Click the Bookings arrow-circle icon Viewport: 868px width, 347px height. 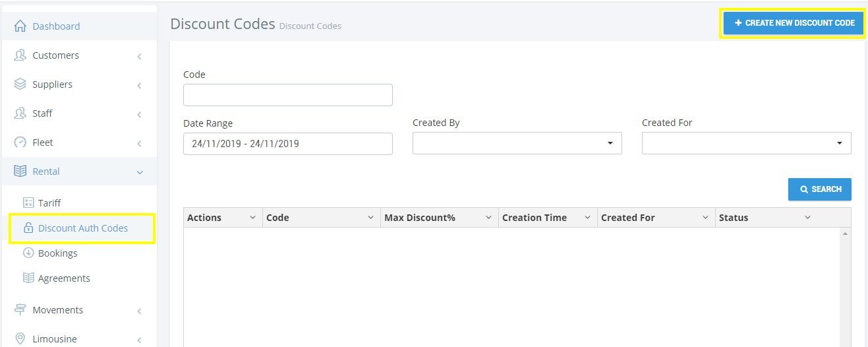click(28, 253)
